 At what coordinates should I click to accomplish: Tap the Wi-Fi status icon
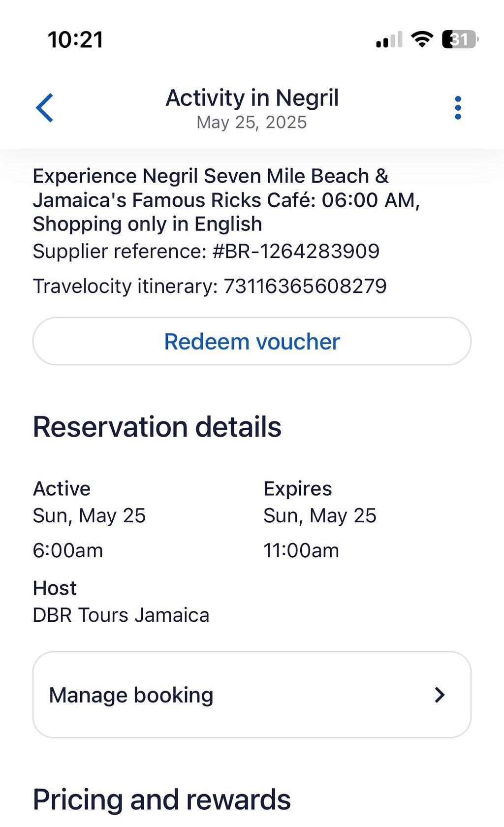(x=422, y=39)
